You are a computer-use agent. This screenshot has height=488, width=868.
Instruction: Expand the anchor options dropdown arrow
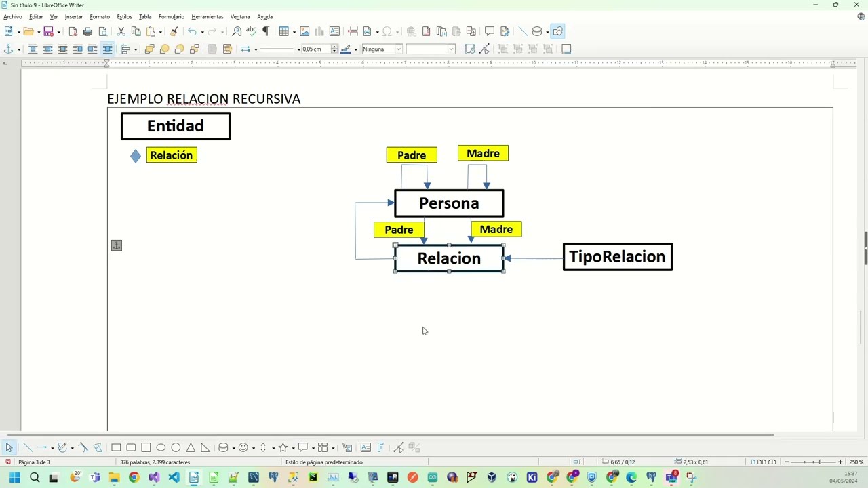[18, 49]
